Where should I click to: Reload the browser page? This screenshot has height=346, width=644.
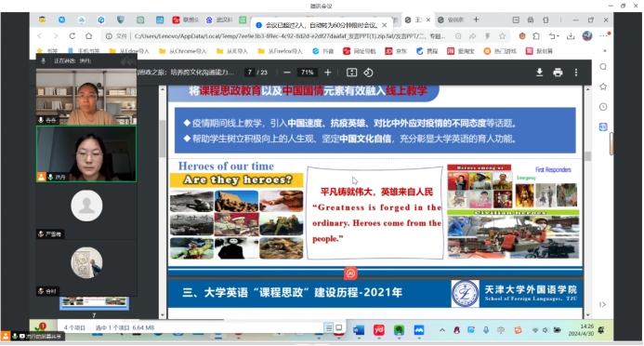[72, 36]
